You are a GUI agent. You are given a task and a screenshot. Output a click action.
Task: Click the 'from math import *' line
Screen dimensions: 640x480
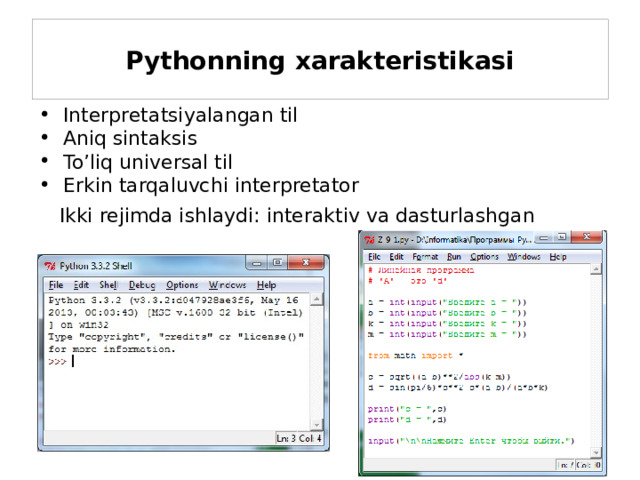[416, 356]
